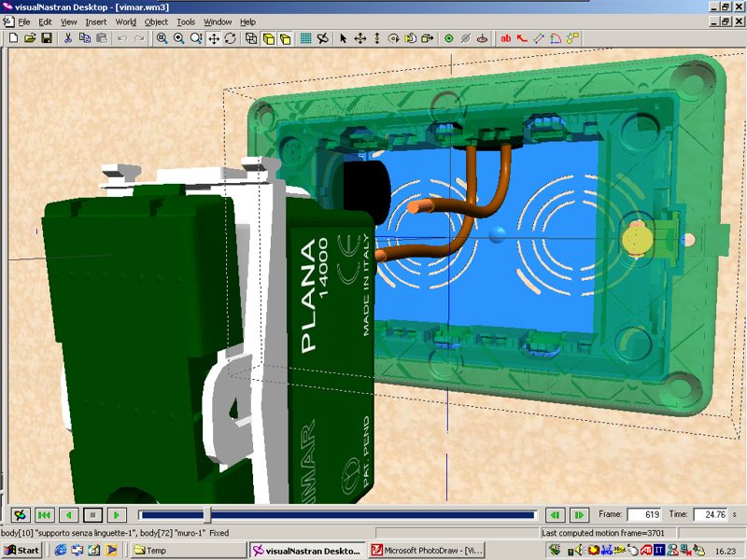
Task: Select the angle dimension tool
Action: (x=556, y=38)
